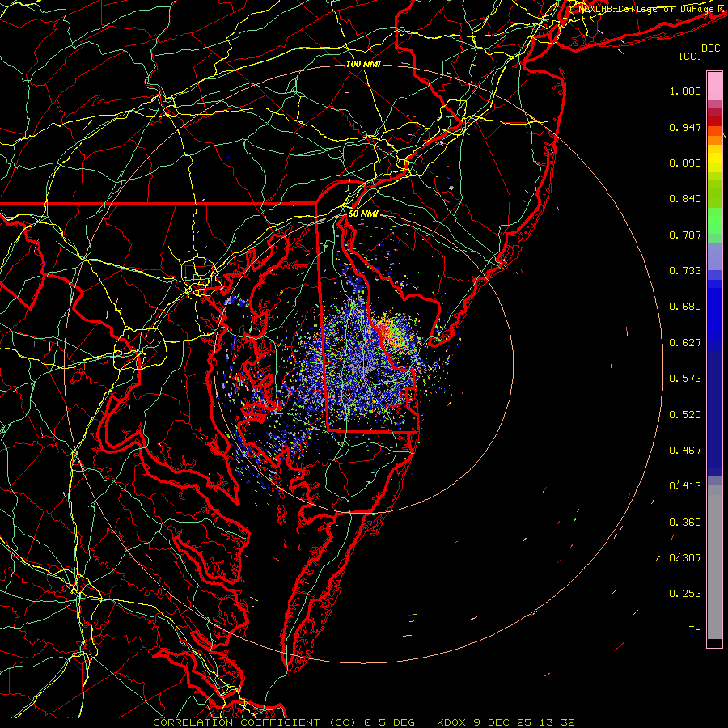Click the 0.307 legend value

tap(685, 558)
